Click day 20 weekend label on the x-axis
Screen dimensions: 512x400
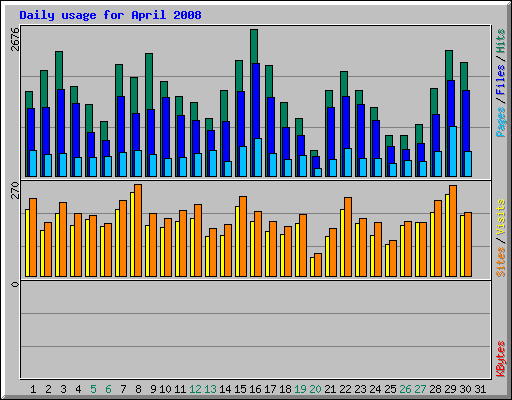pos(315,389)
